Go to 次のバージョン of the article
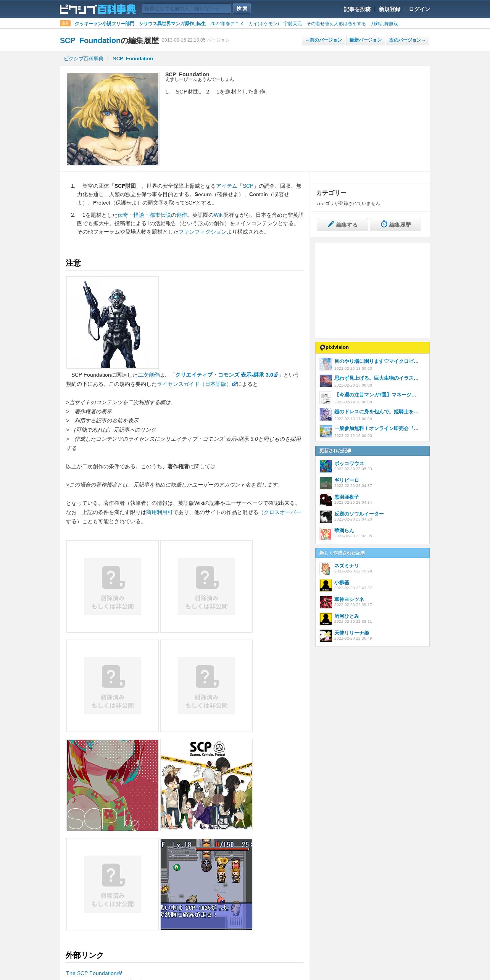Image resolution: width=490 pixels, height=980 pixels. pos(407,40)
